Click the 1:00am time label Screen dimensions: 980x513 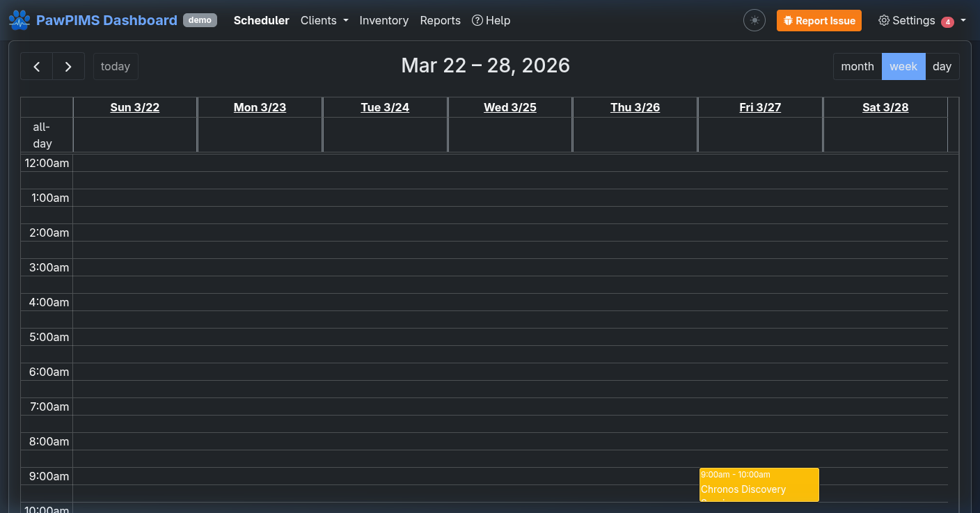(x=50, y=198)
